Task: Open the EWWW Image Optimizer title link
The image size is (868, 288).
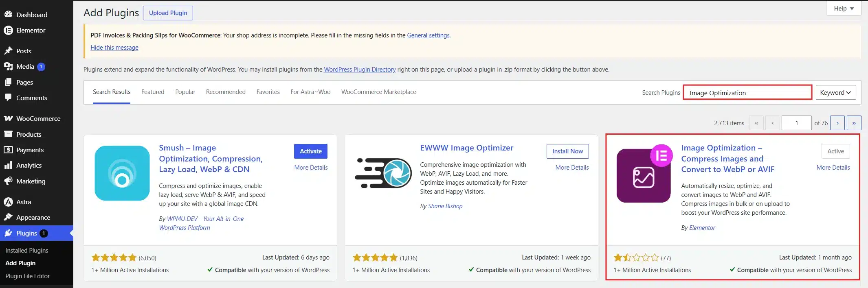Action: pos(466,148)
